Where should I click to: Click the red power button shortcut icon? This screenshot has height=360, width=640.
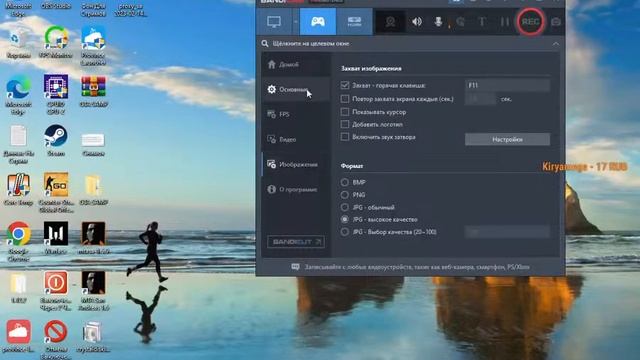[x=56, y=291]
